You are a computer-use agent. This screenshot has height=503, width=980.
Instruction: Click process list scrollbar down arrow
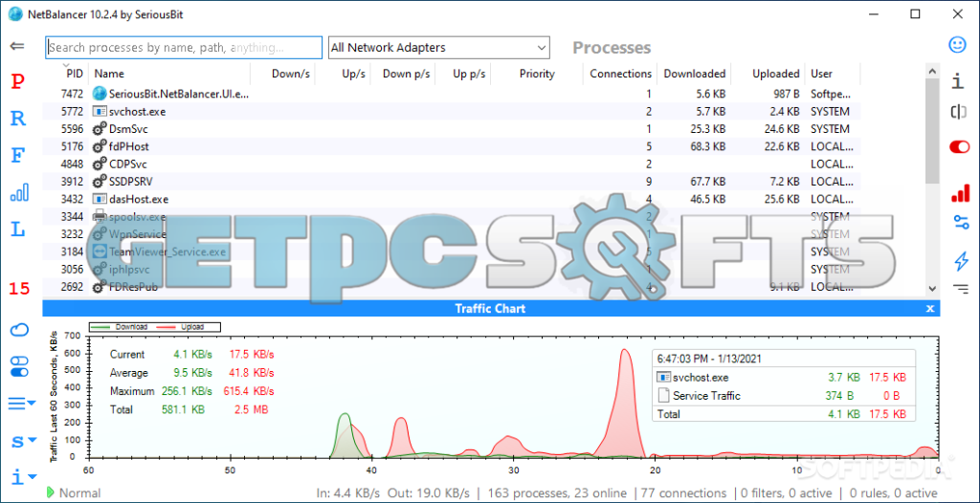932,289
